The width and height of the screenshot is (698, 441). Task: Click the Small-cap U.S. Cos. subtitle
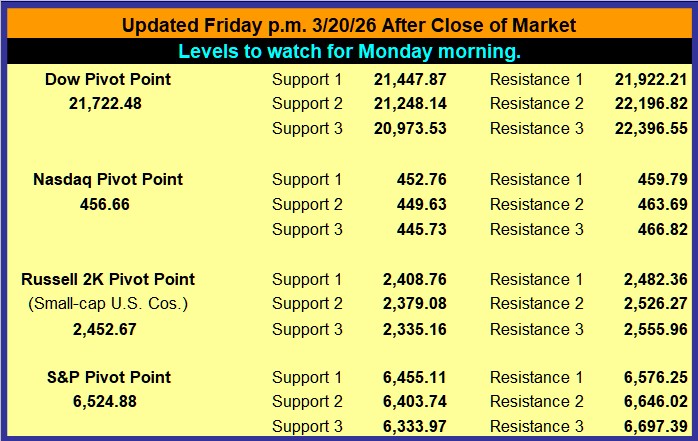point(108,303)
